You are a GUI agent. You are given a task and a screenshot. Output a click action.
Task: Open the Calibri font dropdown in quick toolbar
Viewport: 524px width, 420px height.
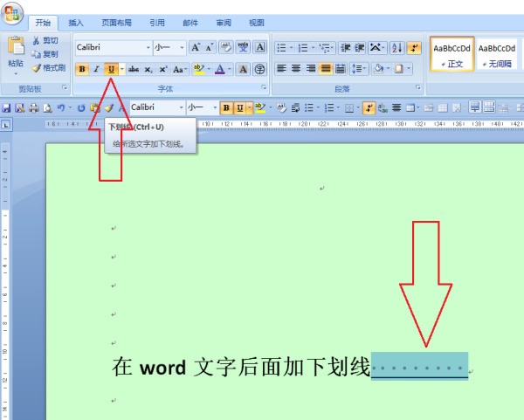[x=181, y=107]
